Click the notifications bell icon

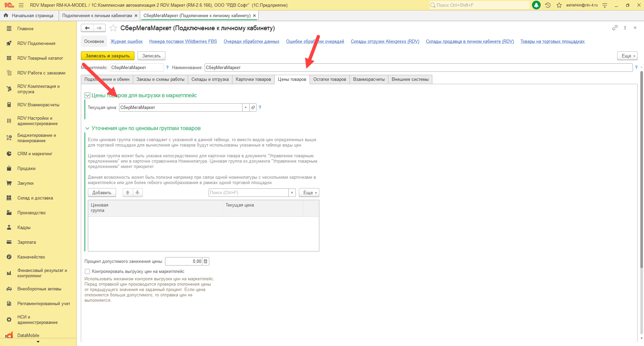(536, 5)
